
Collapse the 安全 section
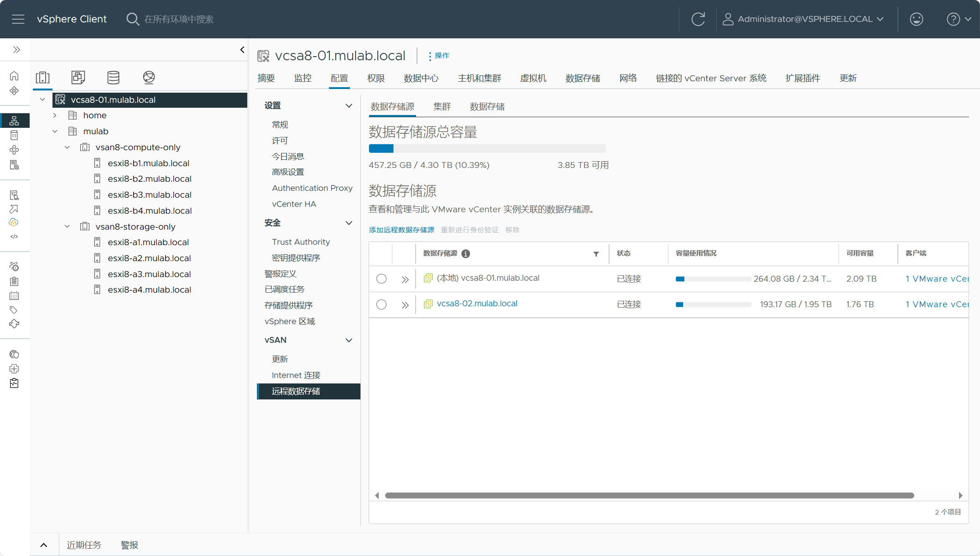[x=349, y=223]
